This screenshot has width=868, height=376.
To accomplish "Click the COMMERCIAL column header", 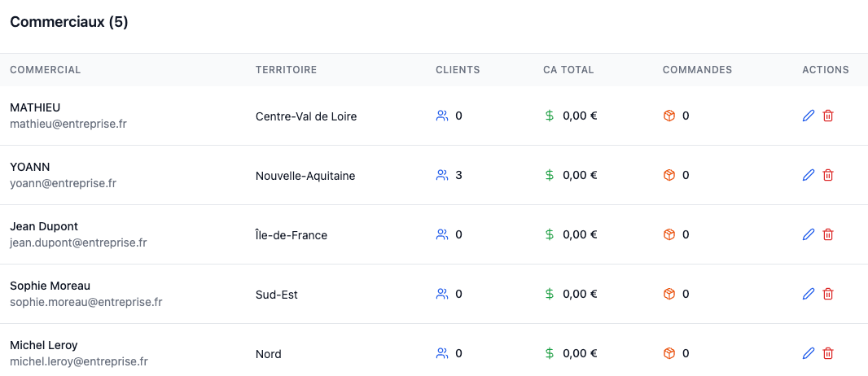I will click(46, 70).
